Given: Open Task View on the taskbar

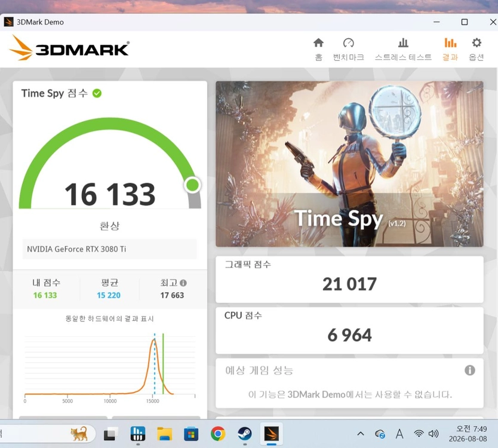Looking at the screenshot, I should point(110,434).
